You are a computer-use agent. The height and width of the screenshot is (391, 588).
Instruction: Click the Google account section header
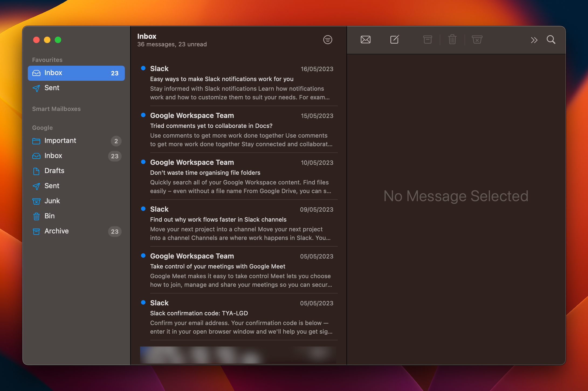[x=42, y=128]
